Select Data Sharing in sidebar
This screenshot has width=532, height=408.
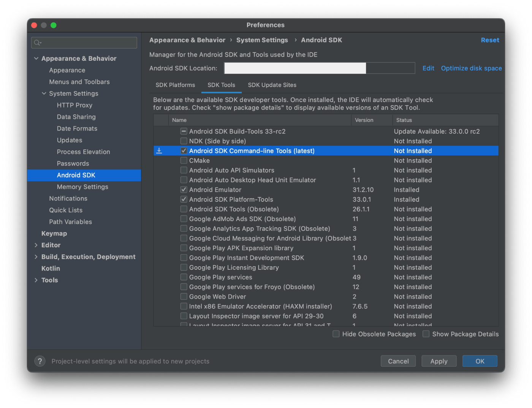pyautogui.click(x=76, y=117)
